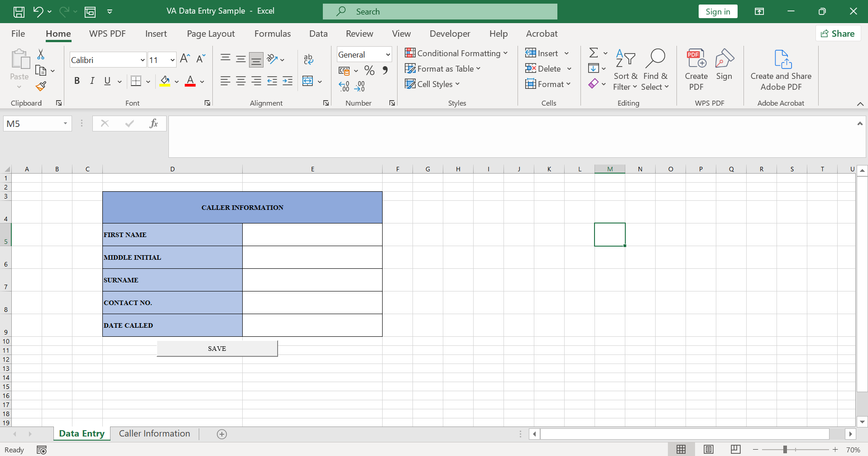Expand Conditional Formatting menu

point(456,53)
